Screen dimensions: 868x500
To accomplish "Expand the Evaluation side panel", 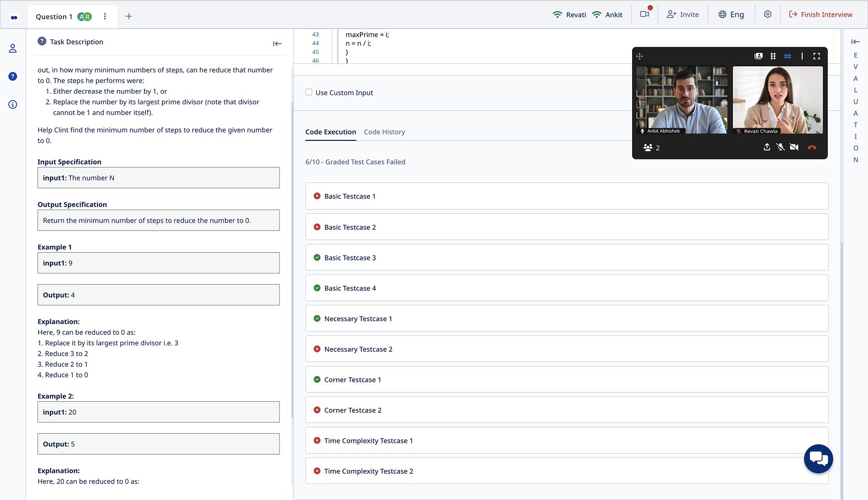I will coord(855,42).
